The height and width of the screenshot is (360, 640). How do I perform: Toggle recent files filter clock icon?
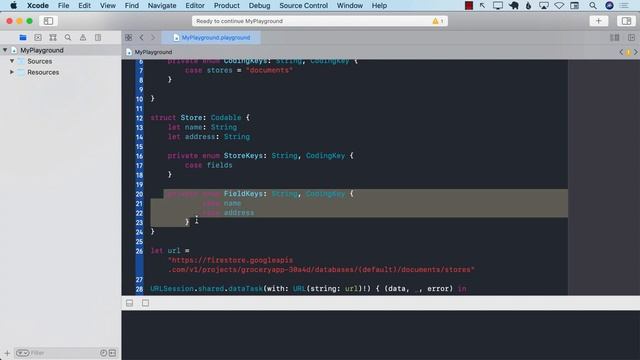tap(104, 353)
